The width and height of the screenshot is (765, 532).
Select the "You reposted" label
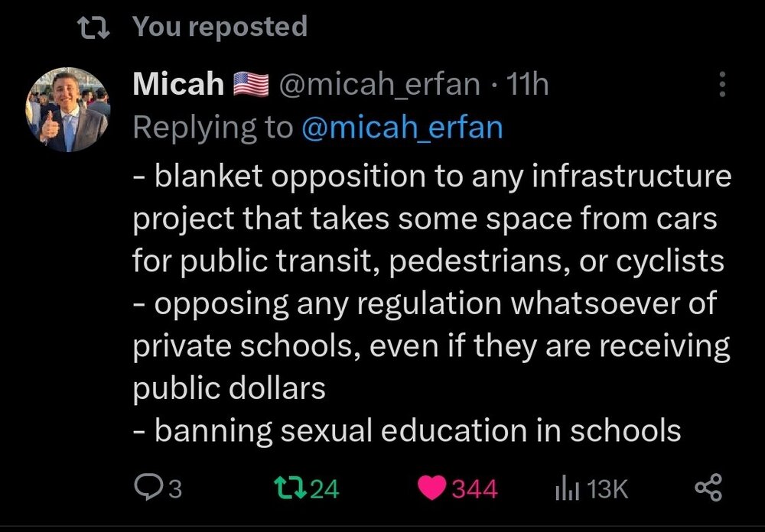coord(220,28)
